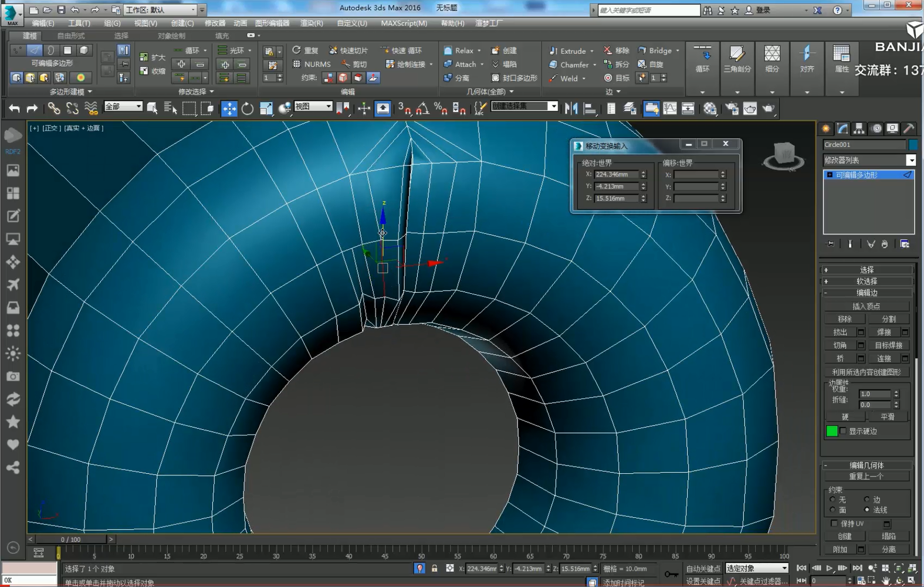Open the 工作区: 默认 workspace dropdown
This screenshot has height=587, width=924.
pyautogui.click(x=161, y=10)
